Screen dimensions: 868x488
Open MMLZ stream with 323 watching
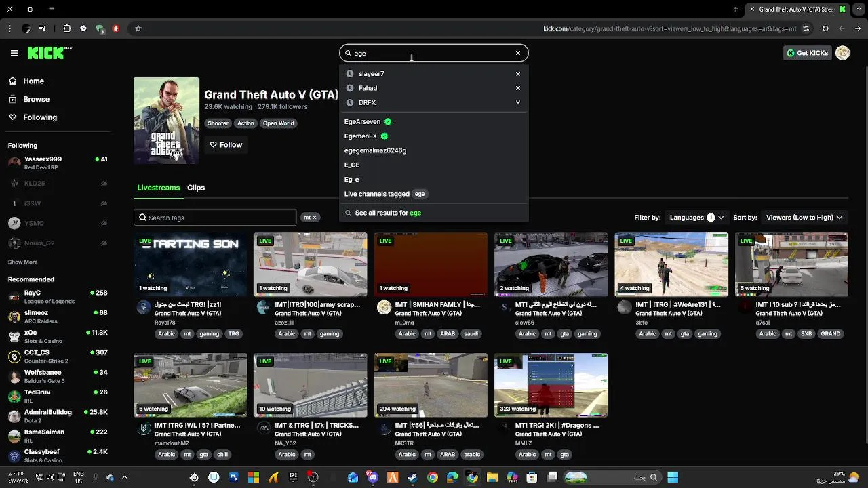tap(551, 385)
